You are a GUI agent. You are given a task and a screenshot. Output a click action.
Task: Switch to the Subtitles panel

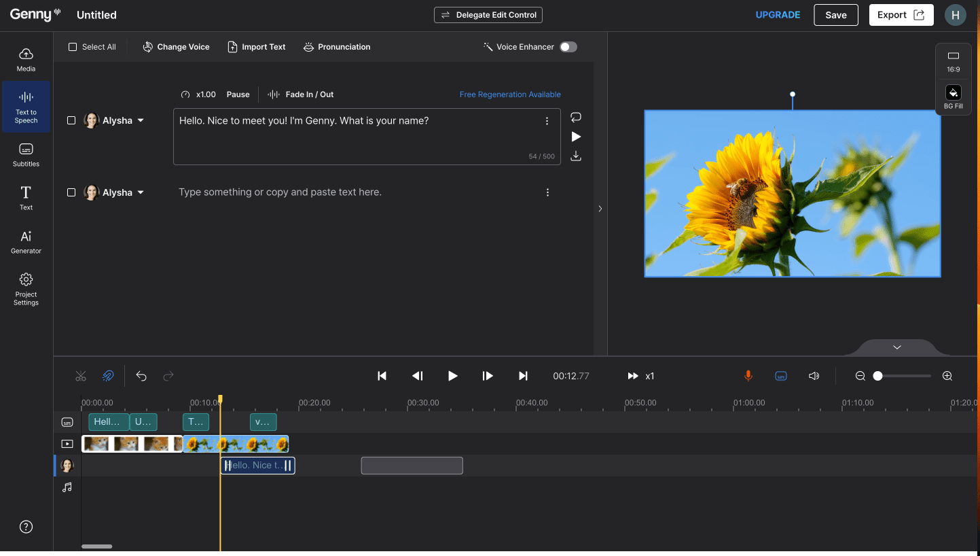click(25, 154)
